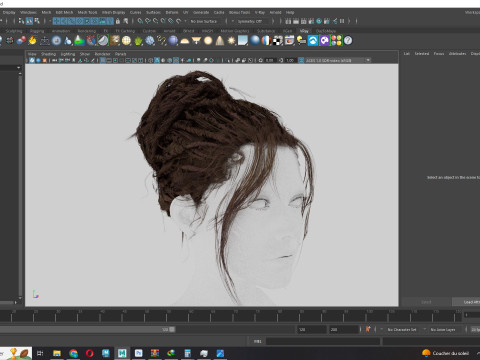Click the viewport gamma value field
Screen dimensions: 480x360
pos(290,60)
